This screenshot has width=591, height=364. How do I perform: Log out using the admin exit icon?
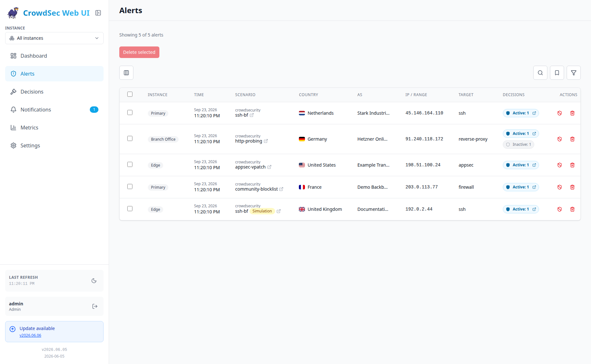click(x=95, y=306)
